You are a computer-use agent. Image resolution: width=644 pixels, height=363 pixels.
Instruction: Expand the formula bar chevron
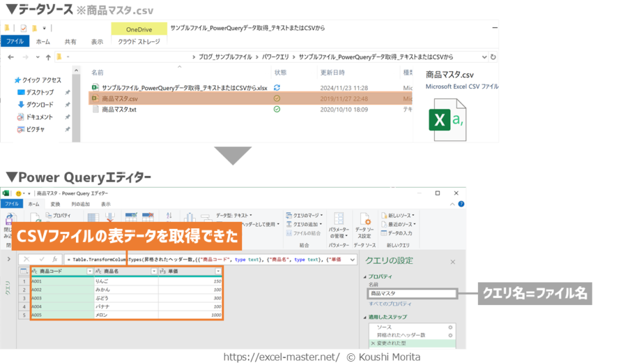pos(352,259)
